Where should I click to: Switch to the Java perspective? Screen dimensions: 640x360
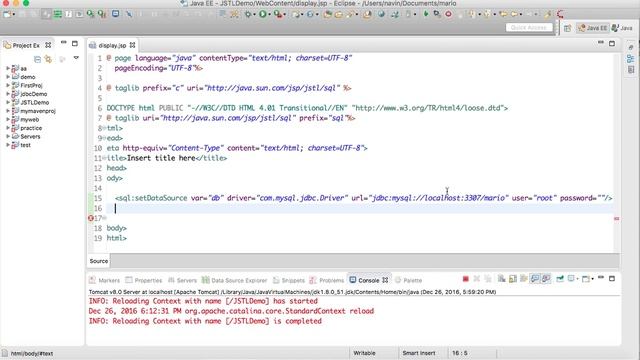(x=622, y=28)
